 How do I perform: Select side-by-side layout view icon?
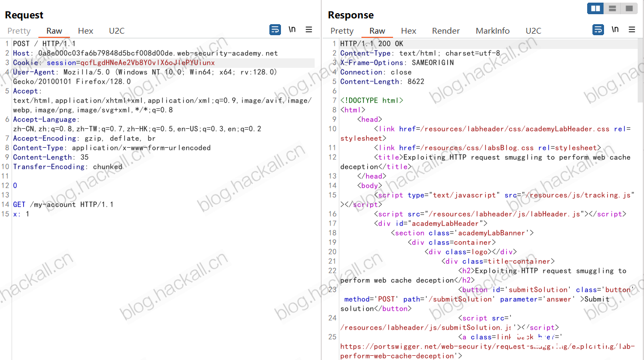tap(596, 8)
